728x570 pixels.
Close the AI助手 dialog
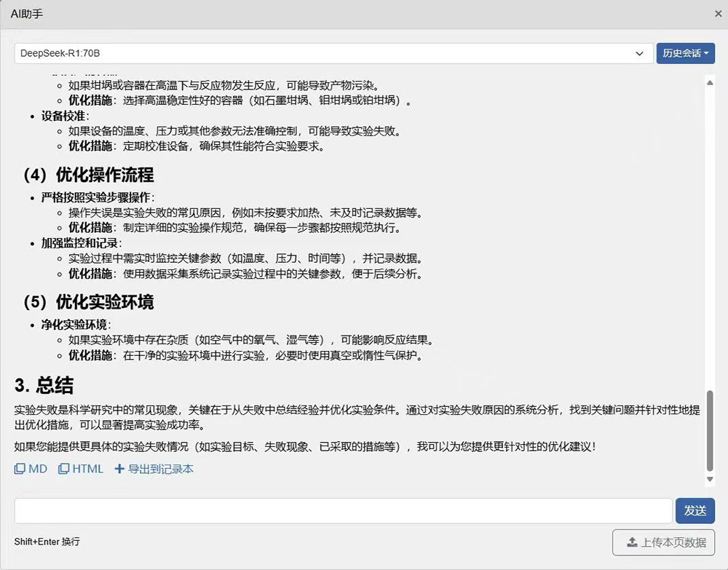tap(718, 14)
